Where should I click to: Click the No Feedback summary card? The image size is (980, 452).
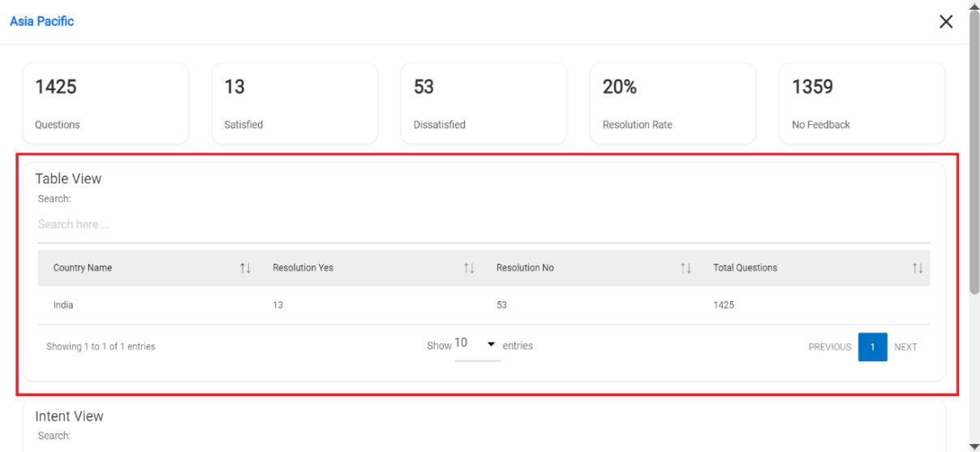tap(862, 104)
